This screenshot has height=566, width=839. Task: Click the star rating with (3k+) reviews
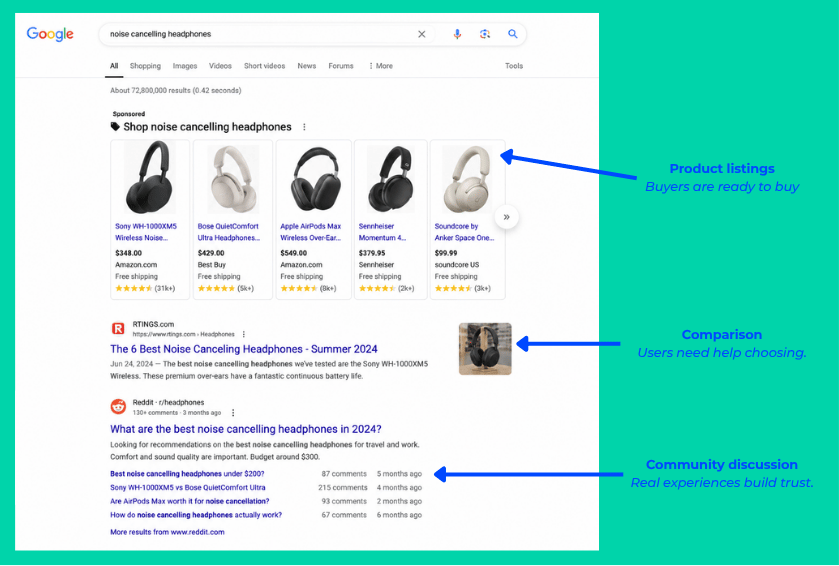click(x=462, y=288)
